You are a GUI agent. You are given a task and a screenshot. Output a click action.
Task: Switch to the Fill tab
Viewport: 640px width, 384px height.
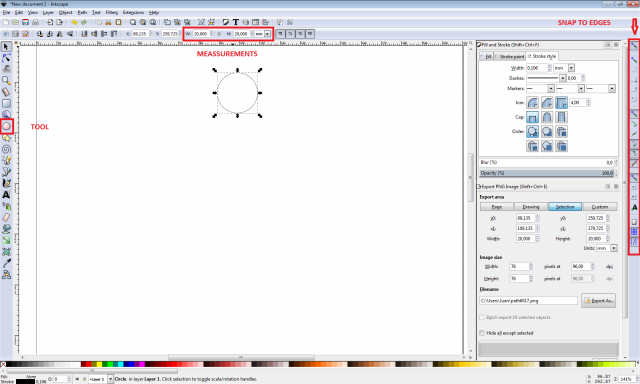487,56
